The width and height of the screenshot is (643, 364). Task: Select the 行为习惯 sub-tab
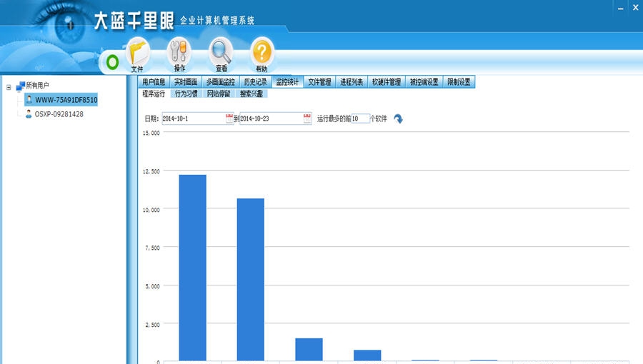coord(186,93)
